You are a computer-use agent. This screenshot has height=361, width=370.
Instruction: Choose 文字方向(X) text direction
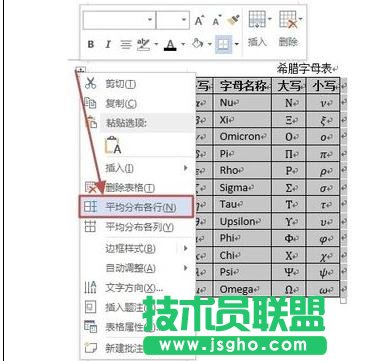(x=138, y=288)
